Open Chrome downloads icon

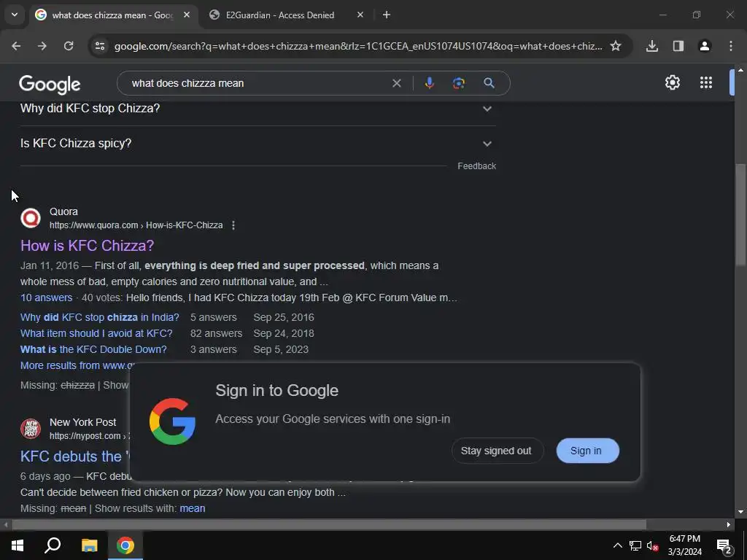point(652,46)
